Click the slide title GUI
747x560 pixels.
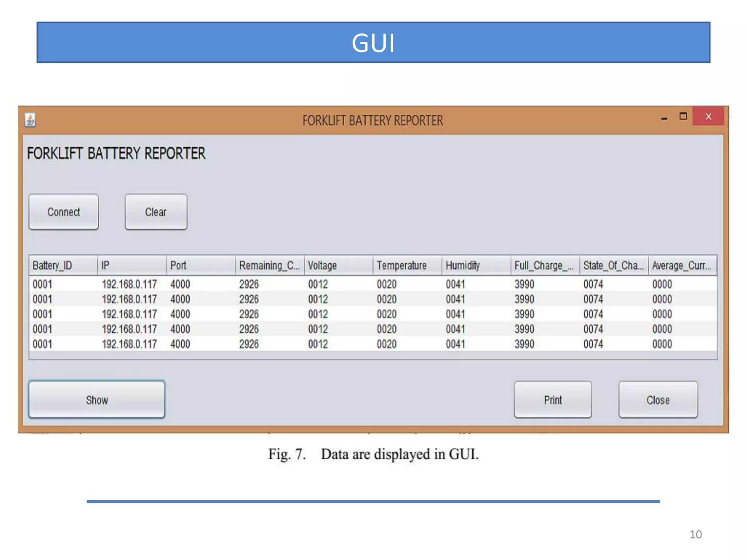373,43
